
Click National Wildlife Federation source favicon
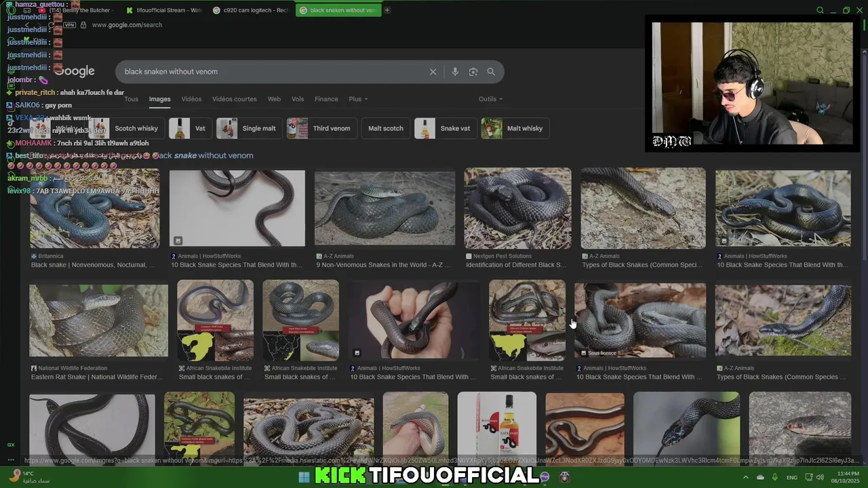pyautogui.click(x=34, y=368)
